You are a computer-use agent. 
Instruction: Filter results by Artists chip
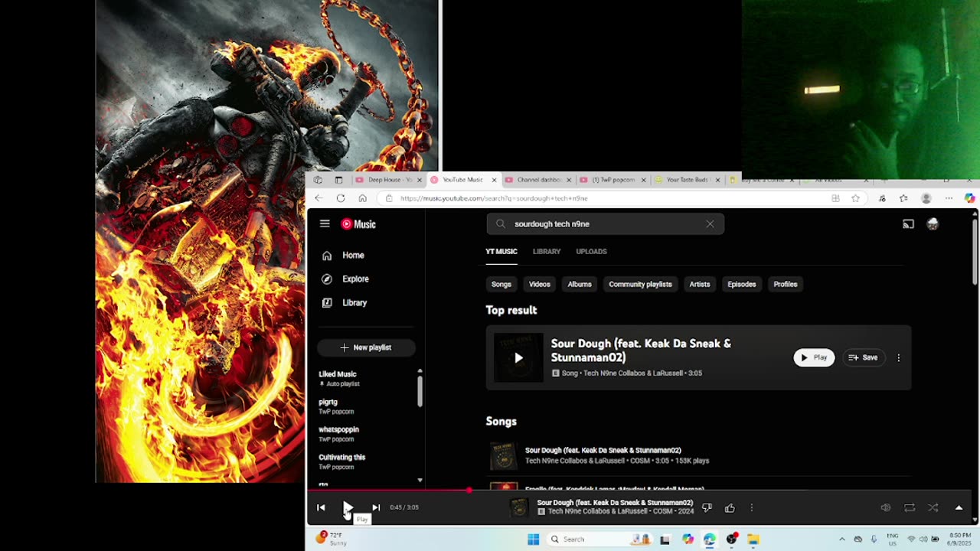pos(700,285)
